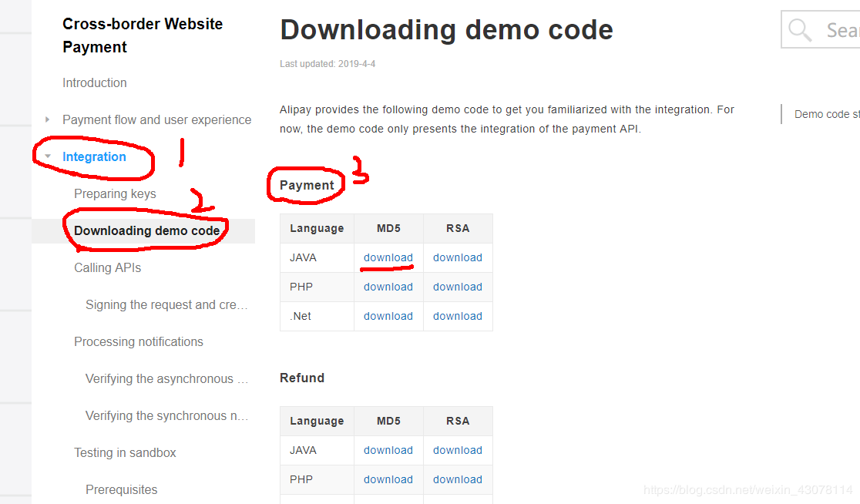This screenshot has width=860, height=504.
Task: Click the Cross-border Website Payment title
Action: 143,35
